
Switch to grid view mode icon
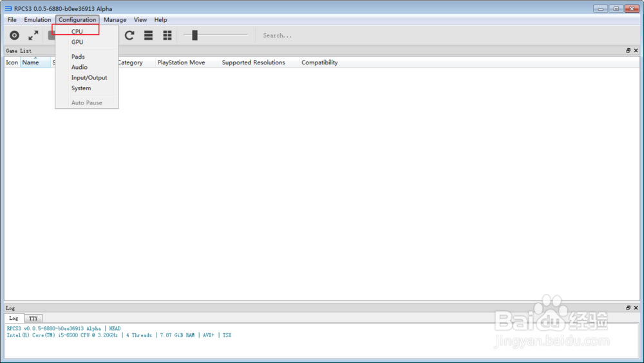pos(167,35)
